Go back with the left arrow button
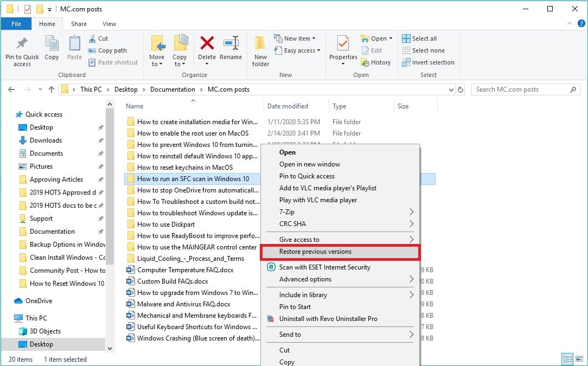Viewport: 588px width, 366px height. pyautogui.click(x=11, y=89)
